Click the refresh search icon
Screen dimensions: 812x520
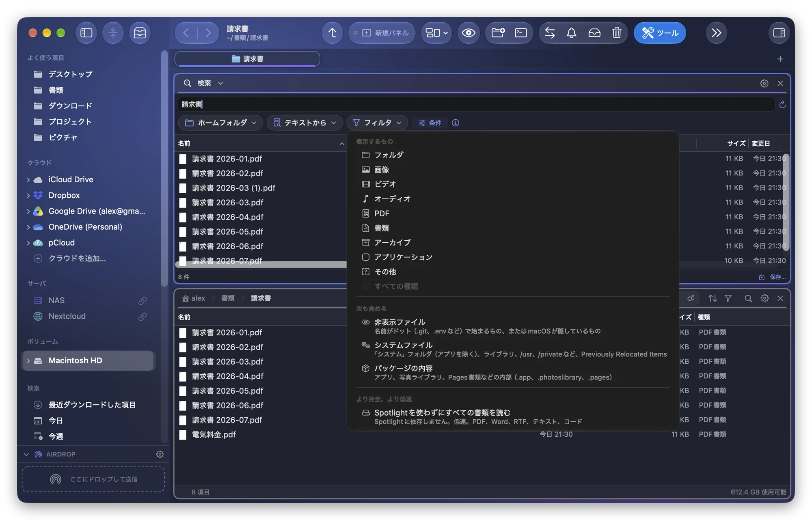pos(782,105)
